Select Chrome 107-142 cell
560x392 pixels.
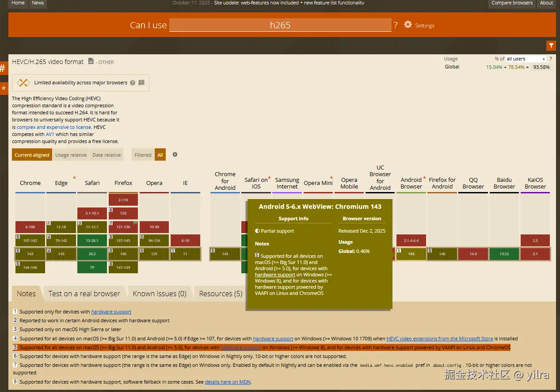[x=30, y=241]
